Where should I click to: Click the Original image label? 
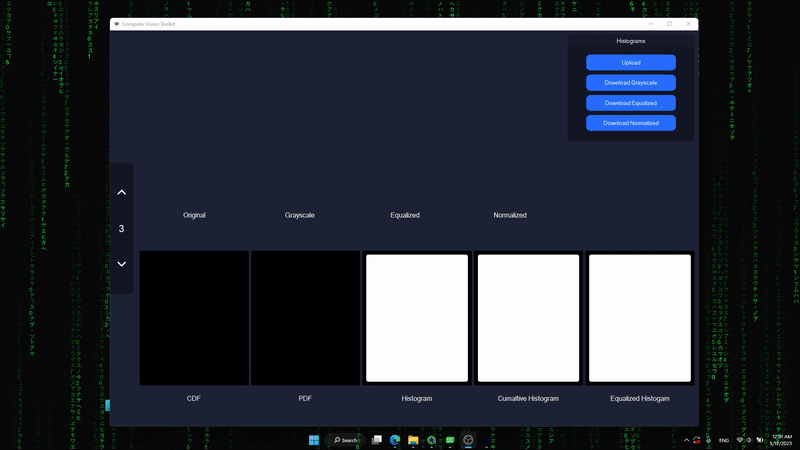pyautogui.click(x=194, y=215)
